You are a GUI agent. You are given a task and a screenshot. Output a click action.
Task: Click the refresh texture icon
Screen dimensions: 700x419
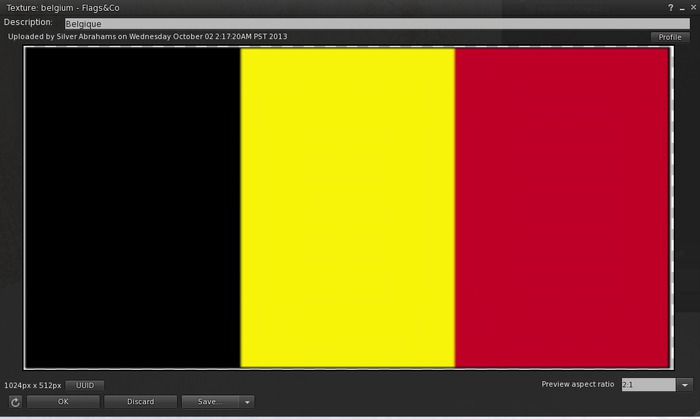[15, 402]
